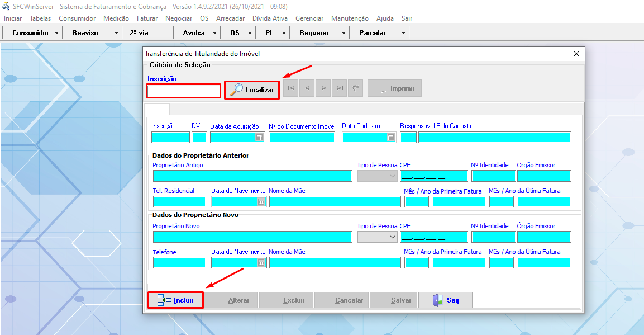Click the Proprietário Novo name field
Screen dimensions: 644x335
click(252, 237)
